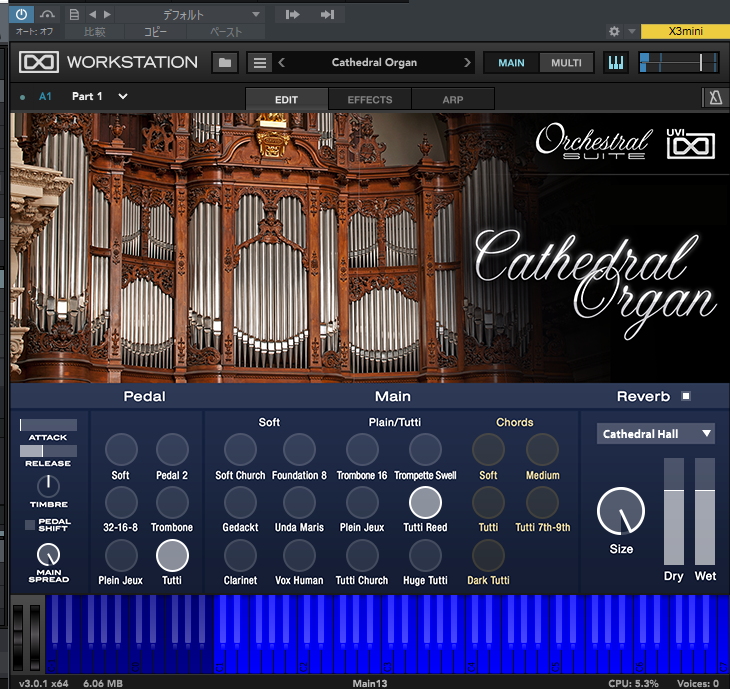Click the ペースト paste button
Screen dimensions: 730x689
tap(226, 32)
